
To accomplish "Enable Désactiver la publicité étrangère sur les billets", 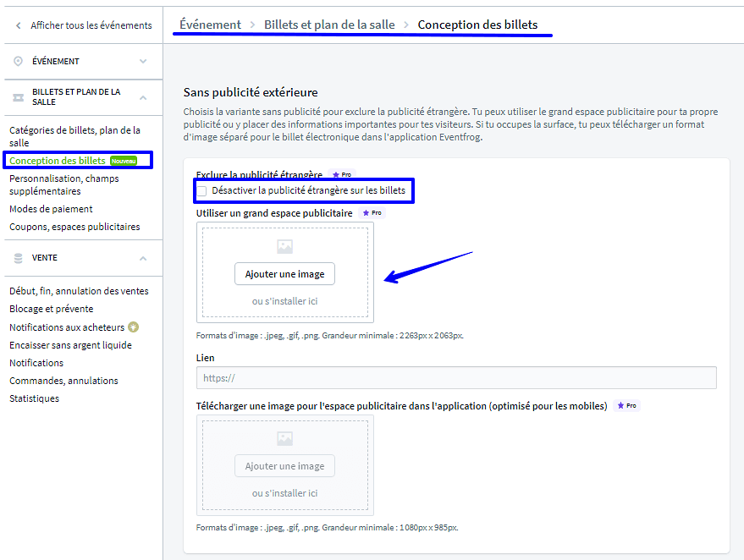I will 201,191.
